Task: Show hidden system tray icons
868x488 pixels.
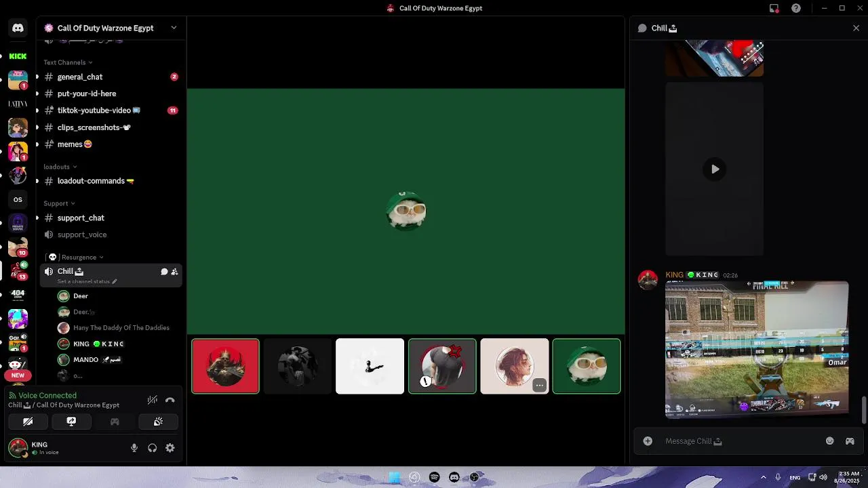Action: 763,477
